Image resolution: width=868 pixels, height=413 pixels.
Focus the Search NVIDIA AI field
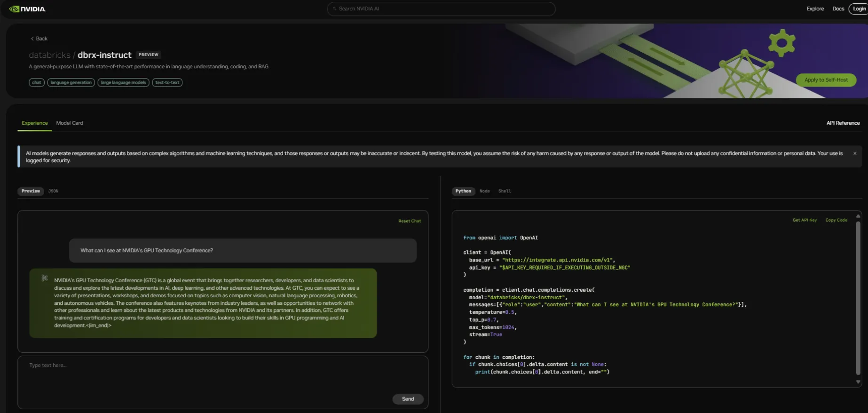click(441, 8)
